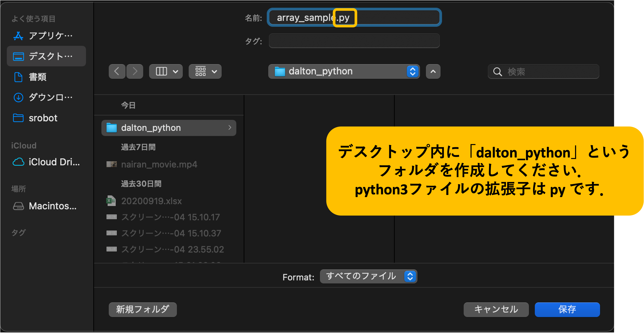The width and height of the screenshot is (644, 333).
Task: Click the back navigation arrow
Action: point(117,72)
